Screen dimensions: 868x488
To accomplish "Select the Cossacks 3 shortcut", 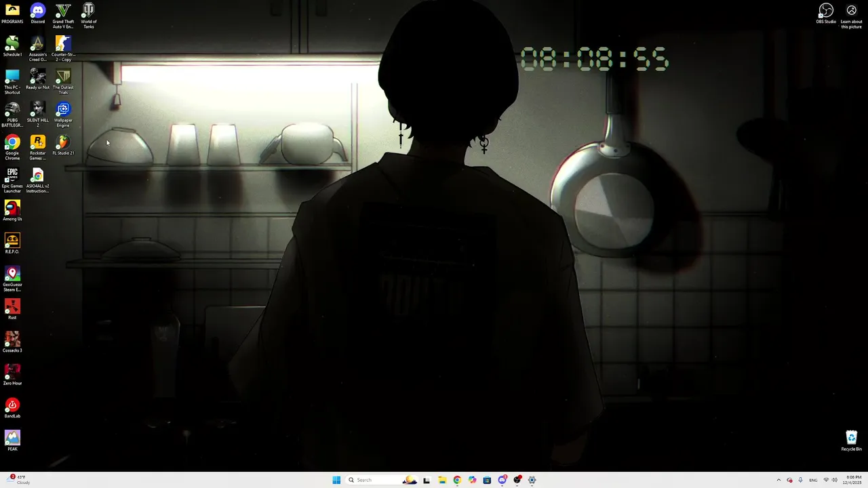I will (x=12, y=342).
